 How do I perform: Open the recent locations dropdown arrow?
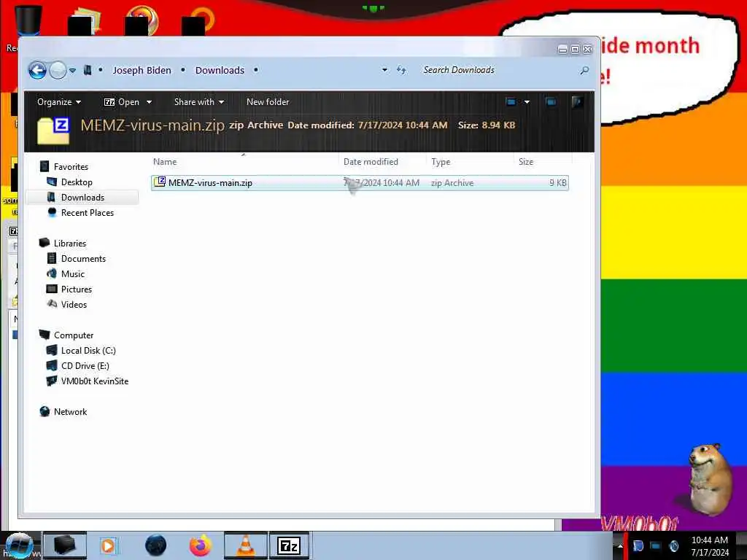tap(72, 71)
